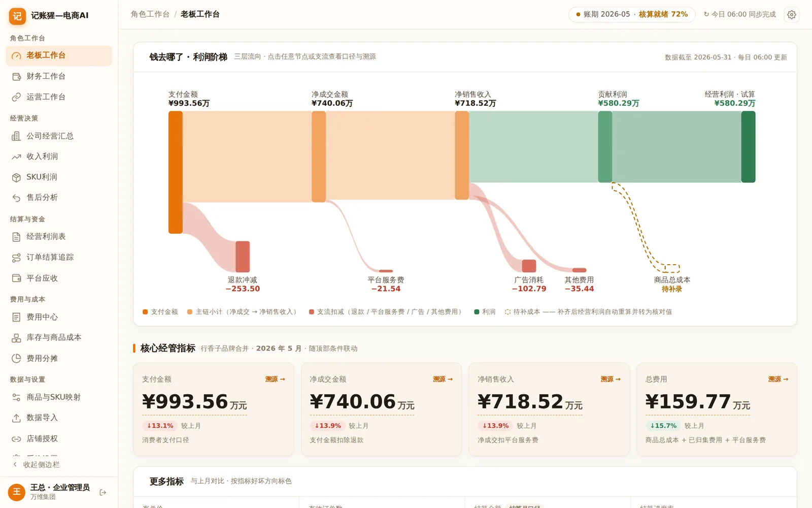Click the 商品与SKU映射 icon
The image size is (812, 508).
coord(16,397)
